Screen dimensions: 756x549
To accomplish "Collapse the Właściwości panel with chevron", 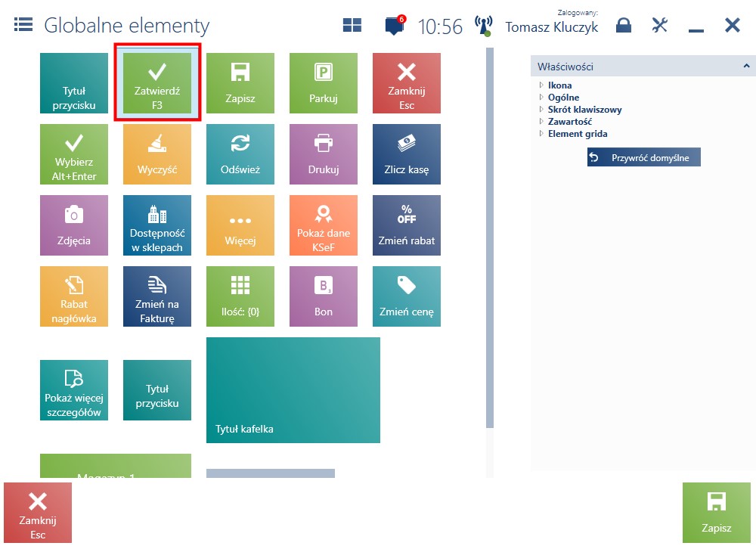I will click(746, 66).
